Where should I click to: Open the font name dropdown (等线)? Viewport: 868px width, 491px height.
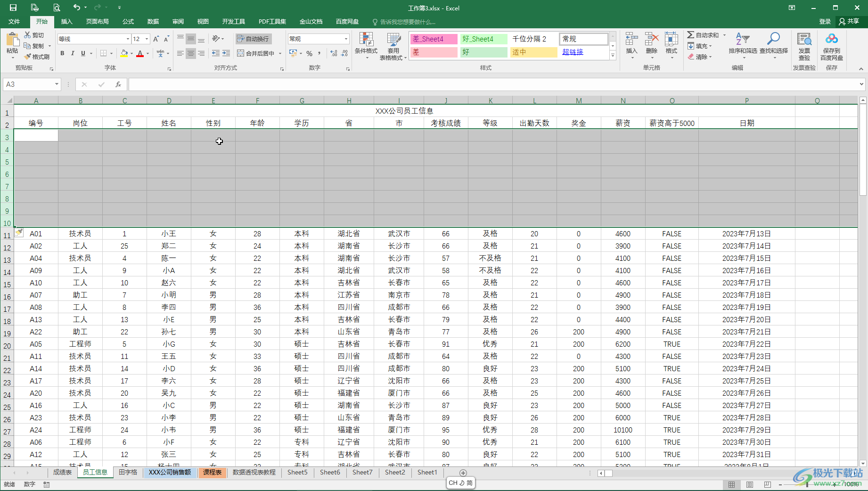point(128,39)
